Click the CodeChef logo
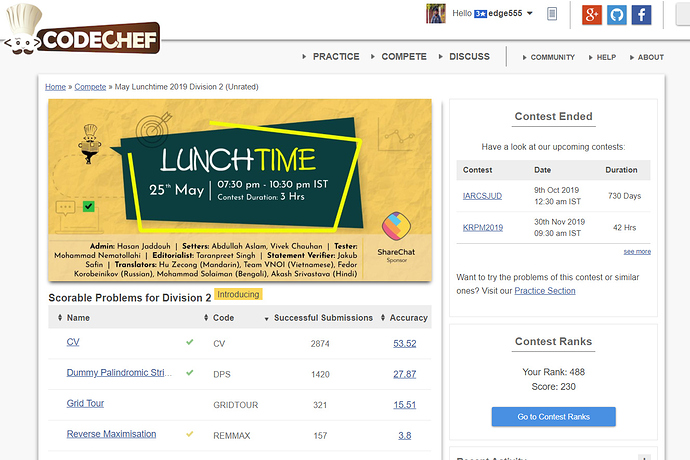The height and width of the screenshot is (460, 690). [x=82, y=30]
